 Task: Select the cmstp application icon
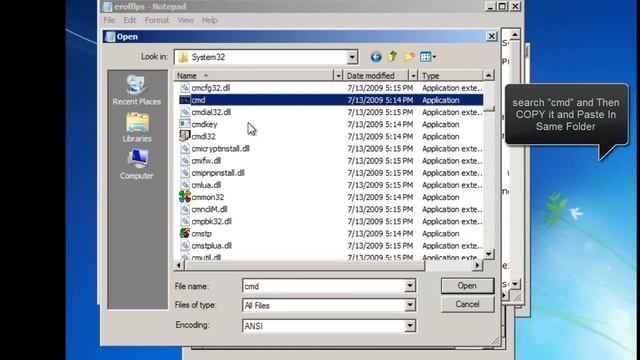coord(184,233)
